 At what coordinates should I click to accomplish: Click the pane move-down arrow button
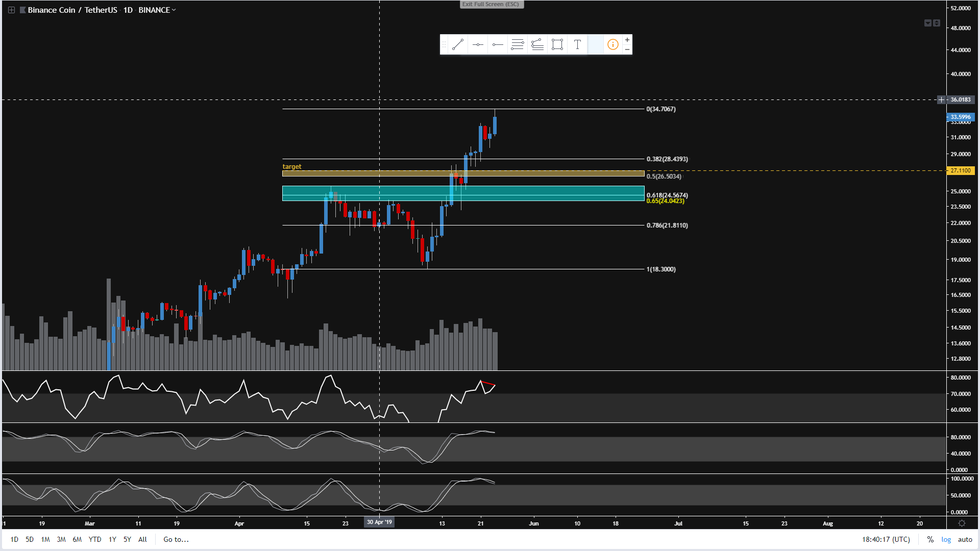click(x=927, y=23)
